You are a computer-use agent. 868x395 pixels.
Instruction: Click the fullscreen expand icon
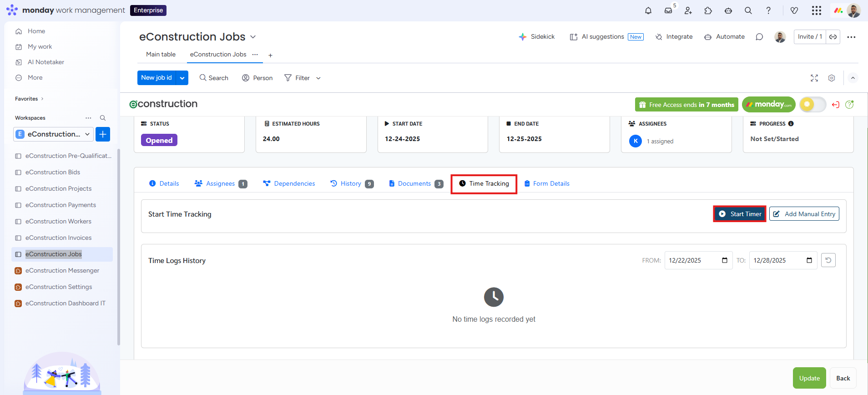pos(814,78)
